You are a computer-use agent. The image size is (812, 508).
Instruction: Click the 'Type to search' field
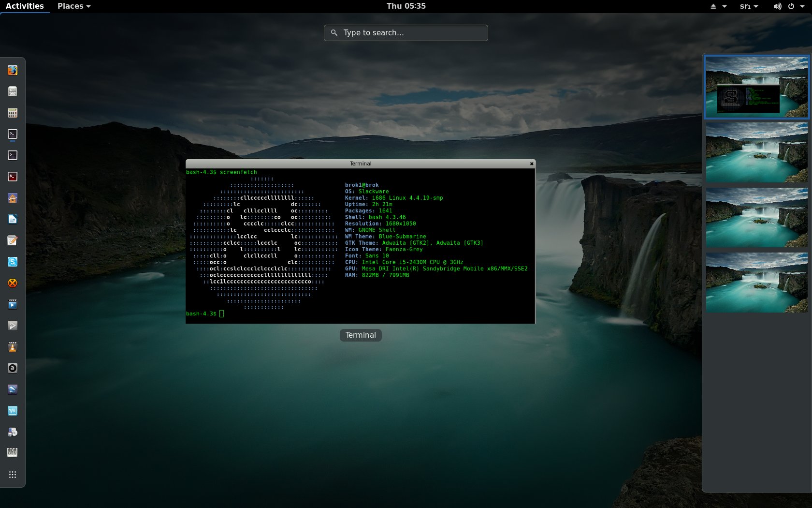click(406, 33)
